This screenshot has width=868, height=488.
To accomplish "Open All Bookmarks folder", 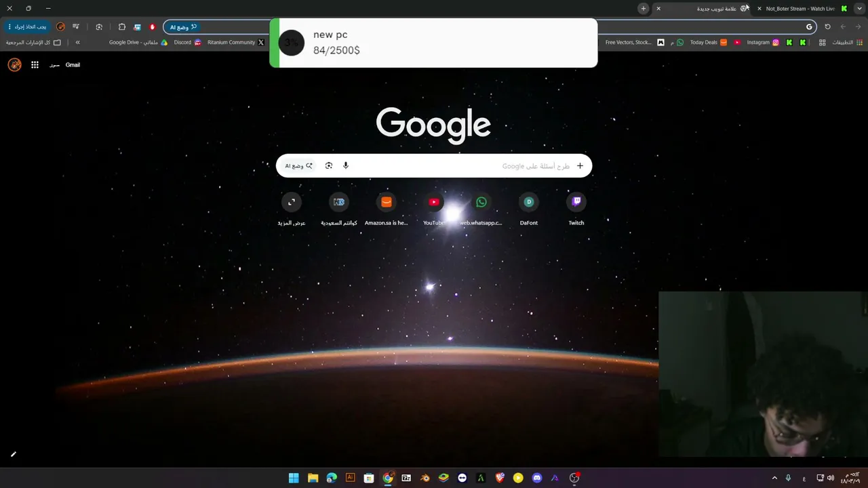I will (33, 42).
